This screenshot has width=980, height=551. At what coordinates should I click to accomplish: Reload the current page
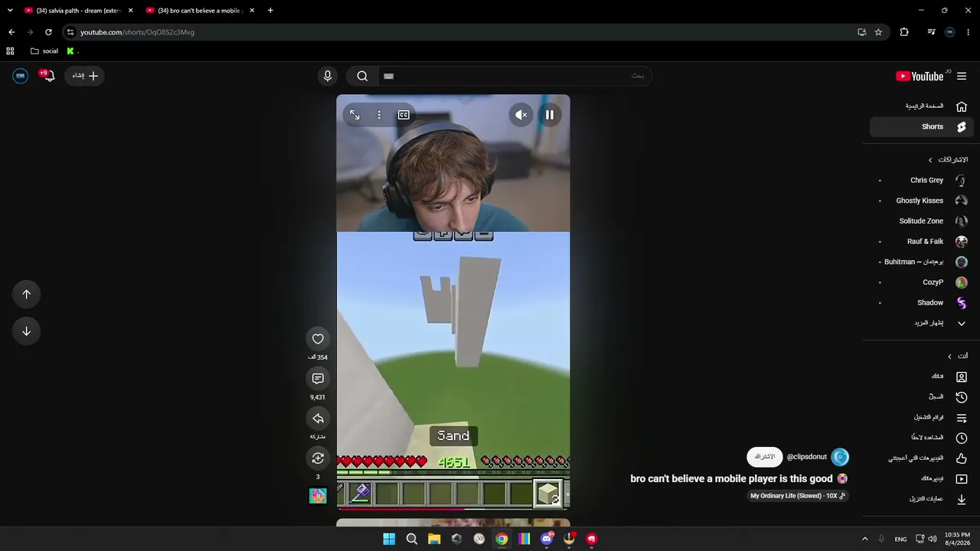coord(48,32)
